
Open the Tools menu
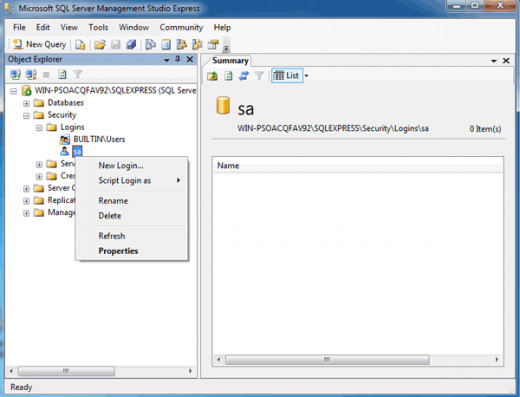pyautogui.click(x=98, y=27)
